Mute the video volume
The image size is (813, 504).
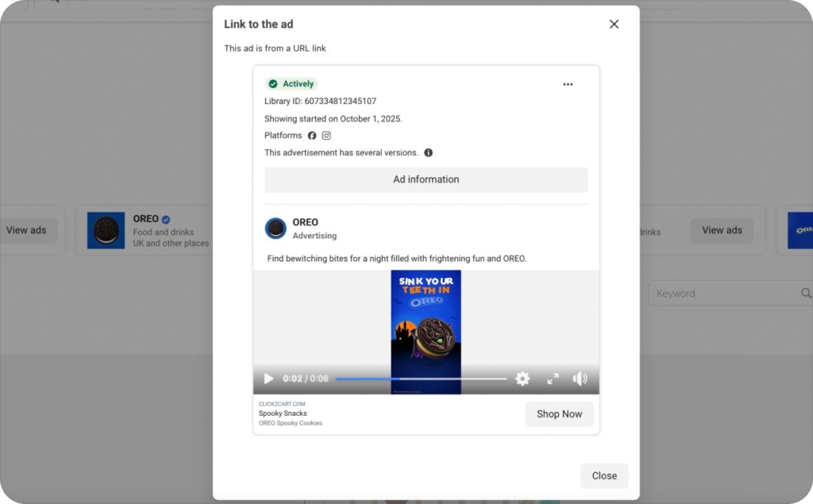click(580, 379)
